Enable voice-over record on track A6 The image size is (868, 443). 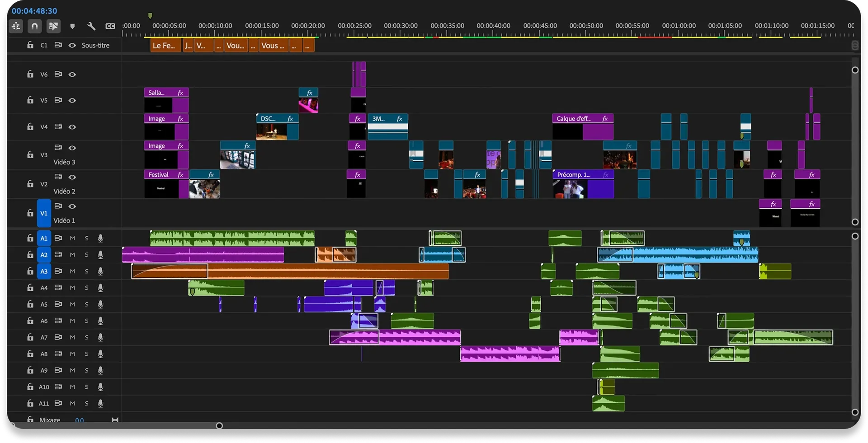100,321
